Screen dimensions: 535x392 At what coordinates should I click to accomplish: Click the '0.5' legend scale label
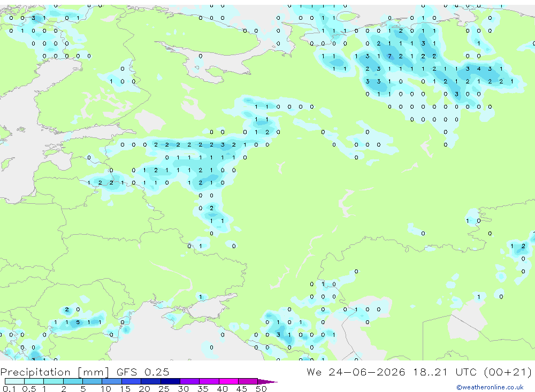tap(29, 389)
